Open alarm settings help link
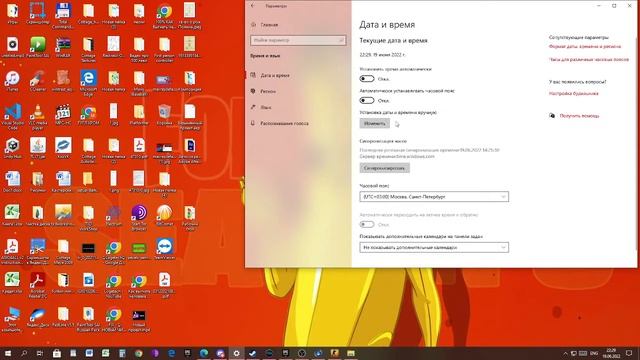Screen dimensions: 640x360 (573, 93)
